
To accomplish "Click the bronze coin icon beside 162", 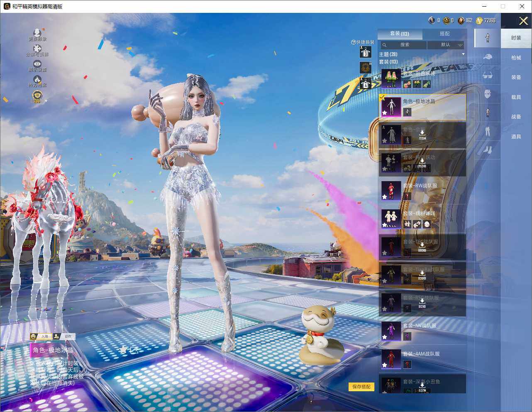I will (461, 20).
